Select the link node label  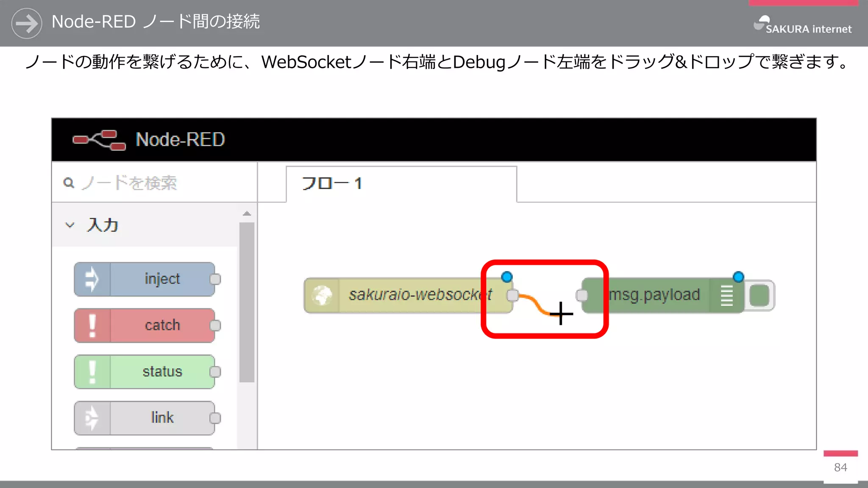(162, 418)
